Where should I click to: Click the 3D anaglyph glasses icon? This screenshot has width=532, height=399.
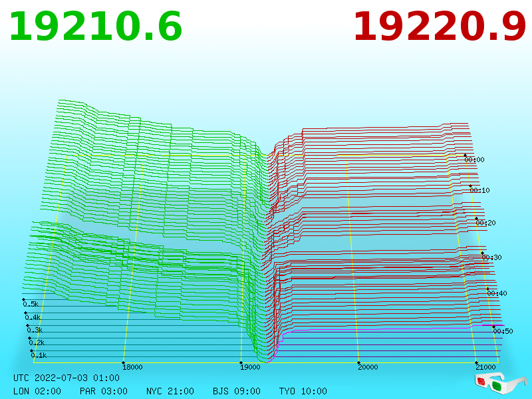500,384
